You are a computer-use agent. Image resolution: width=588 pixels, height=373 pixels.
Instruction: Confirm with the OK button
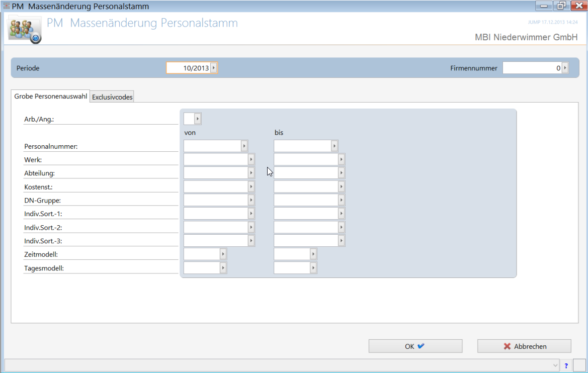click(415, 346)
